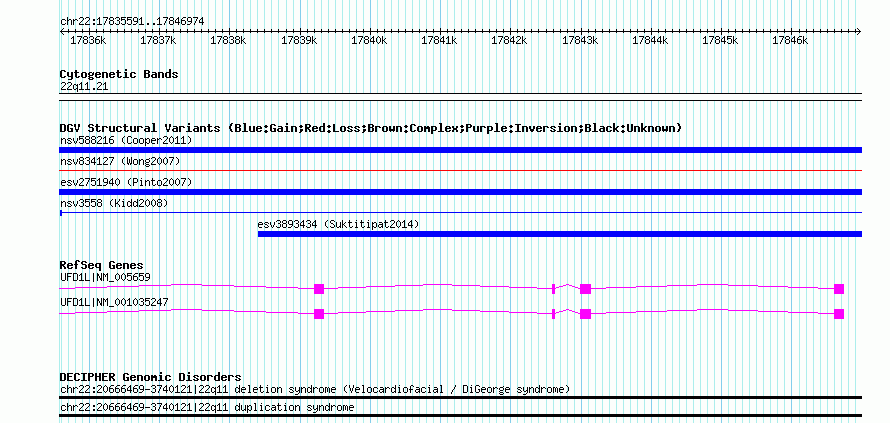Select the 17841k ruler position label

pos(439,40)
